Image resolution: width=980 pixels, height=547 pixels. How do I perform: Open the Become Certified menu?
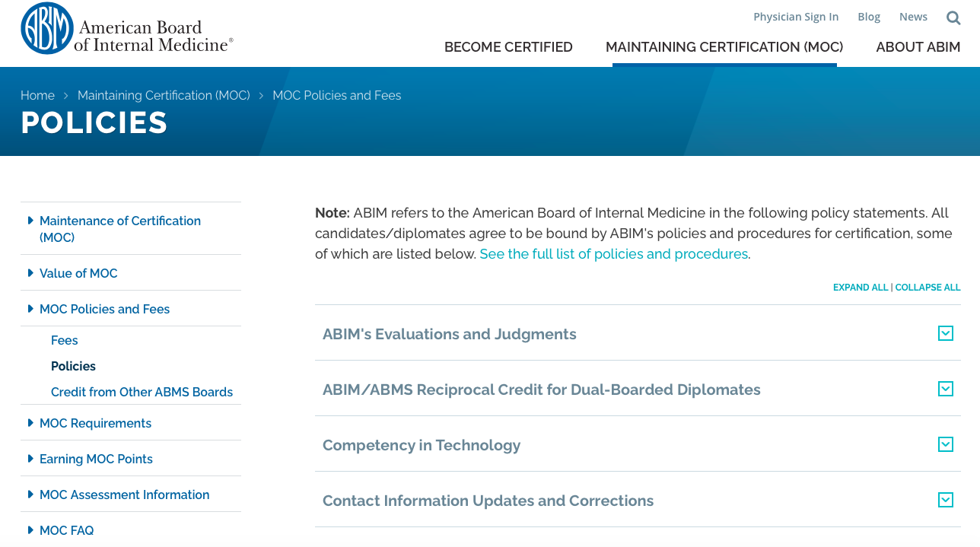click(x=508, y=47)
